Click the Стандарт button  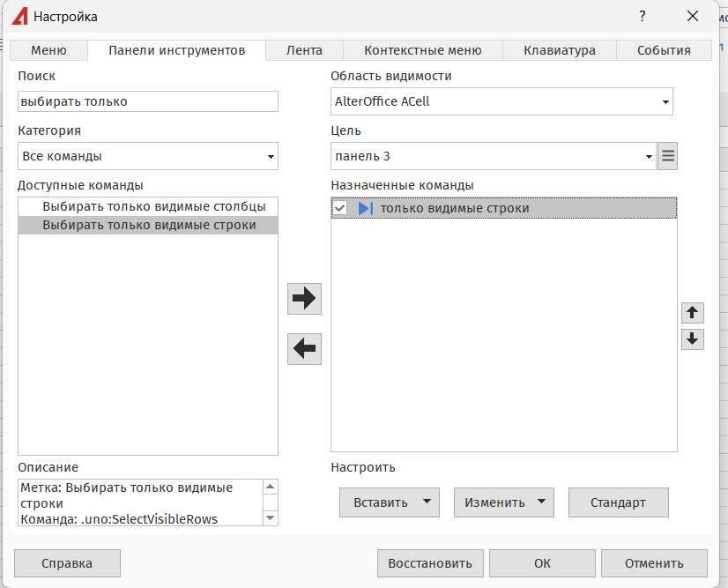[618, 502]
